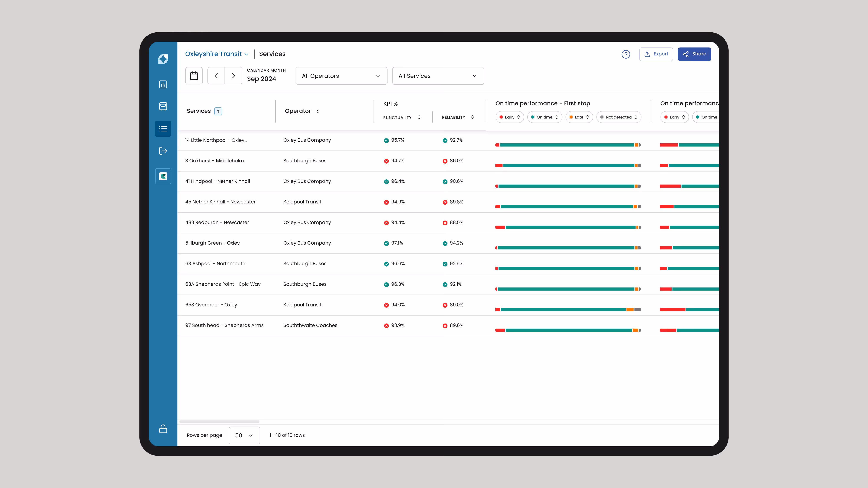Image resolution: width=868 pixels, height=488 pixels.
Task: Open the calendar date picker
Action: 194,75
